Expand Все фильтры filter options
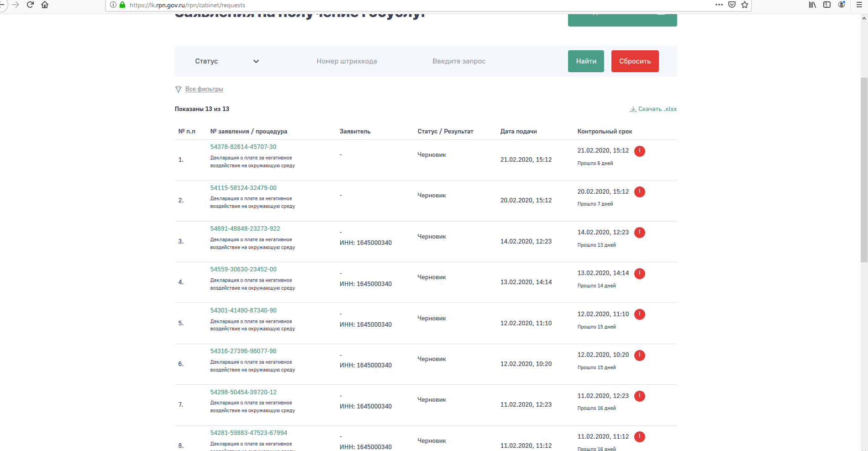 pos(204,89)
